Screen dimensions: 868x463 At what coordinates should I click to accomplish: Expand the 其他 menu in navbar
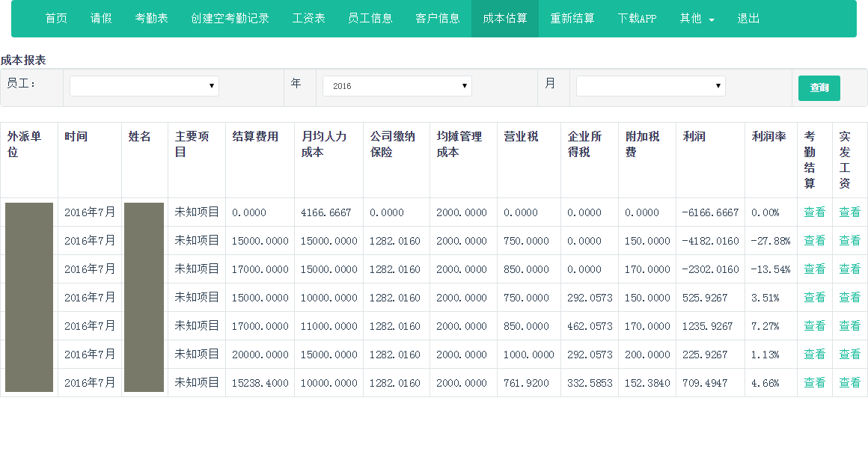coord(697,19)
